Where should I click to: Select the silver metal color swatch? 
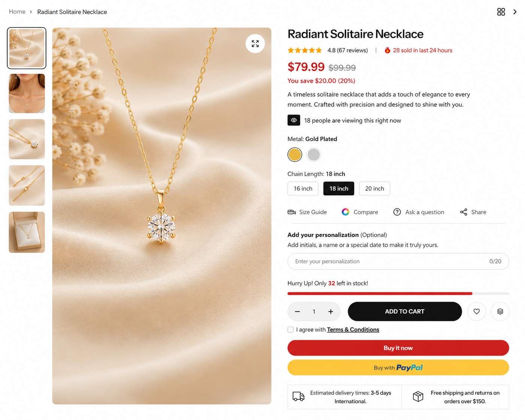point(314,155)
